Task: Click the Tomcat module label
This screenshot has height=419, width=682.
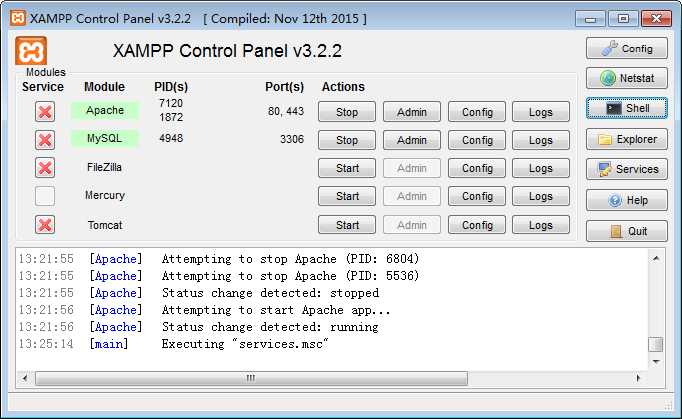Action: [105, 225]
